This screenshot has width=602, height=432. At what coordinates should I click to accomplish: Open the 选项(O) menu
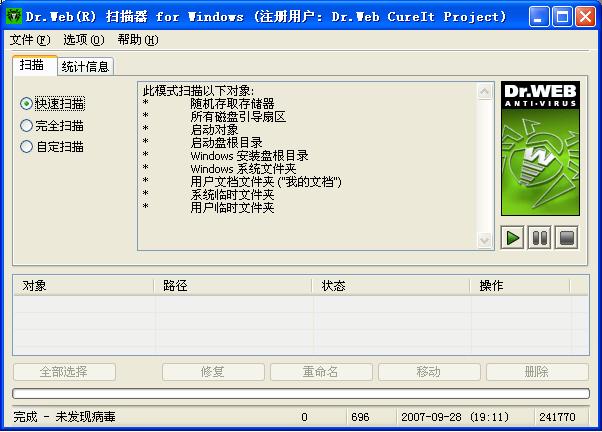click(x=84, y=40)
